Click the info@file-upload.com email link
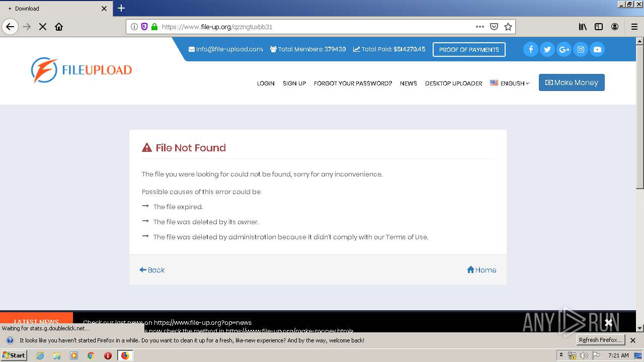Image resolution: width=644 pixels, height=362 pixels. [x=226, y=49]
